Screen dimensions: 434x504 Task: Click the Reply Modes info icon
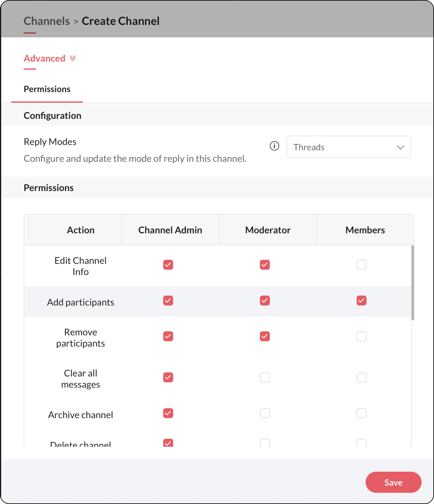[274, 146]
